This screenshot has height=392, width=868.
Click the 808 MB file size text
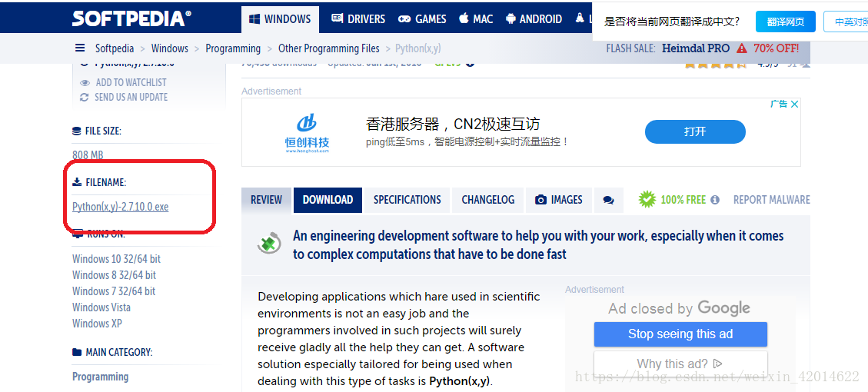(88, 155)
